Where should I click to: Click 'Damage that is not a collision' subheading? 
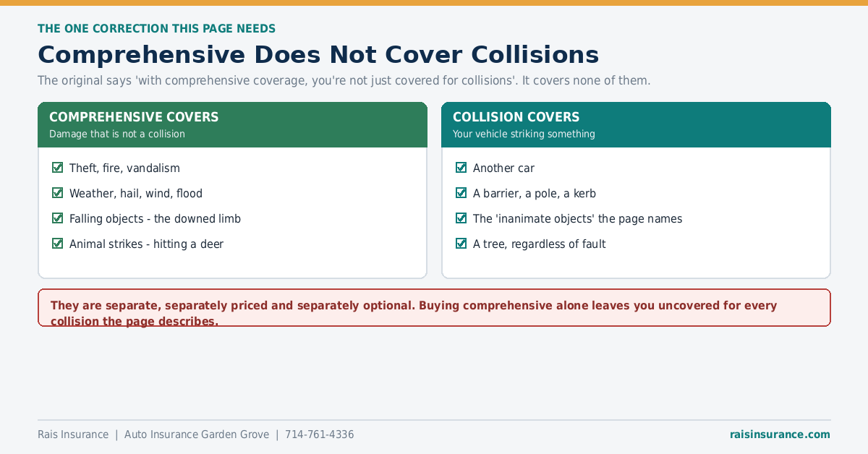pyautogui.click(x=117, y=134)
